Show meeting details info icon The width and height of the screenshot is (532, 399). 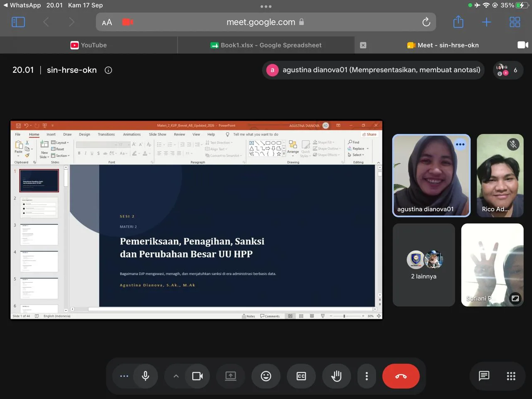click(x=108, y=70)
